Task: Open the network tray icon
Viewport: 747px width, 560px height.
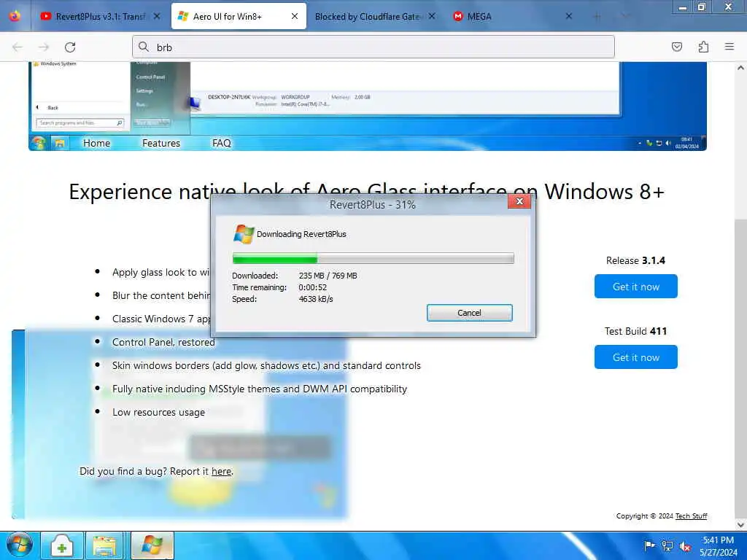Action: pos(667,546)
